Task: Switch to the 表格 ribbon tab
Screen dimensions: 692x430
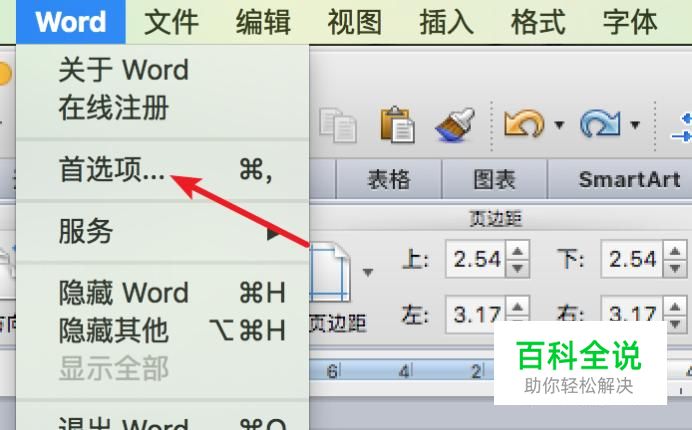Action: point(389,180)
